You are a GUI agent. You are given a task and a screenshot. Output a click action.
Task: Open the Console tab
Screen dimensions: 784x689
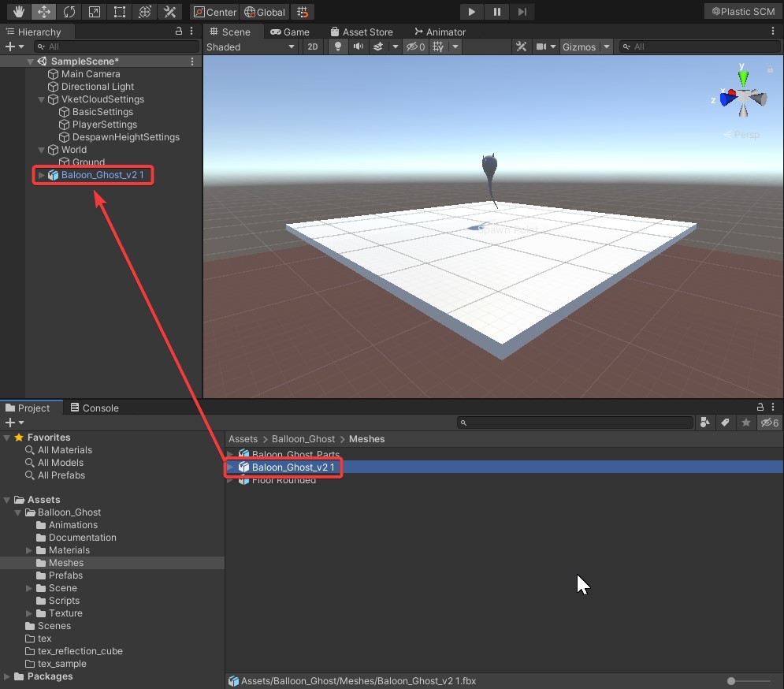tap(95, 408)
